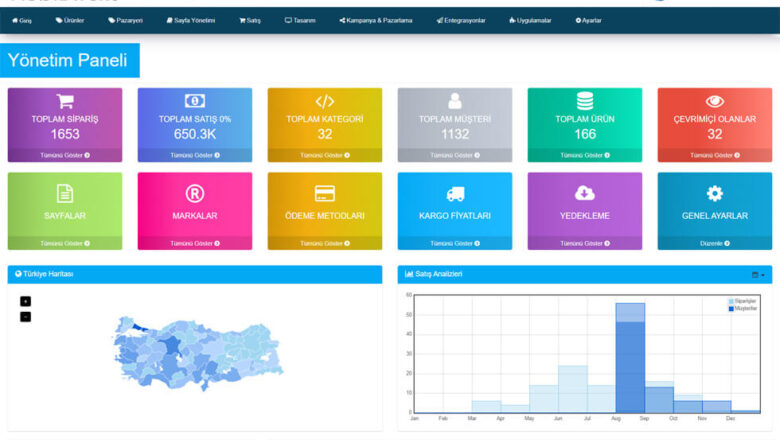
Task: Open the calendar dropdown in Satış Analizleri
Action: pos(758,274)
